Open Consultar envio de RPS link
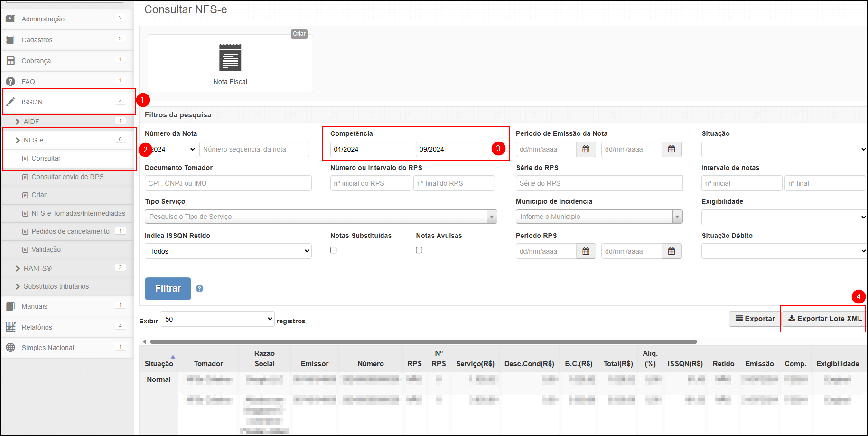This screenshot has width=868, height=436. click(x=67, y=177)
